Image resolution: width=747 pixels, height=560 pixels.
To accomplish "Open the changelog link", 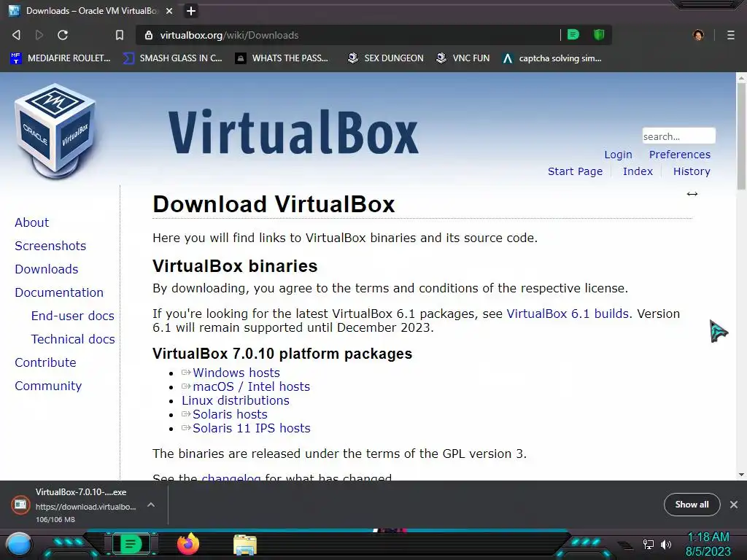I will (231, 477).
